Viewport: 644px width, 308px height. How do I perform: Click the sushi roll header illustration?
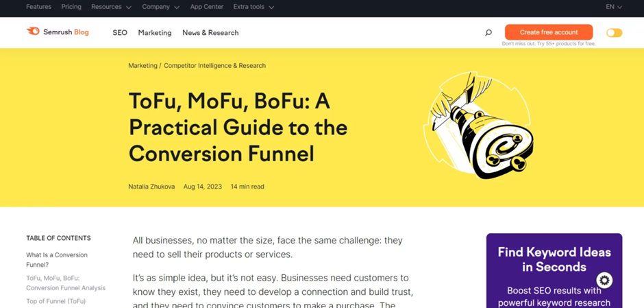478,126
